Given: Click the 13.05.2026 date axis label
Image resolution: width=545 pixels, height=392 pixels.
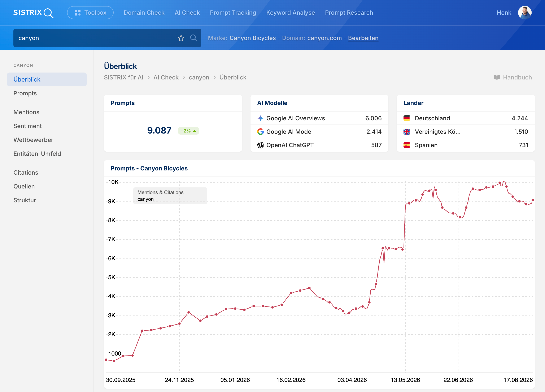Looking at the screenshot, I should coord(405,380).
